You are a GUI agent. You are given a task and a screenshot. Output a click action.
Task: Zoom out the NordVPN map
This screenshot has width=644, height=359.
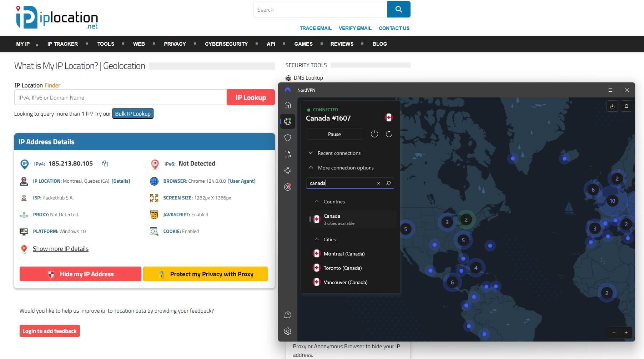[x=614, y=333]
